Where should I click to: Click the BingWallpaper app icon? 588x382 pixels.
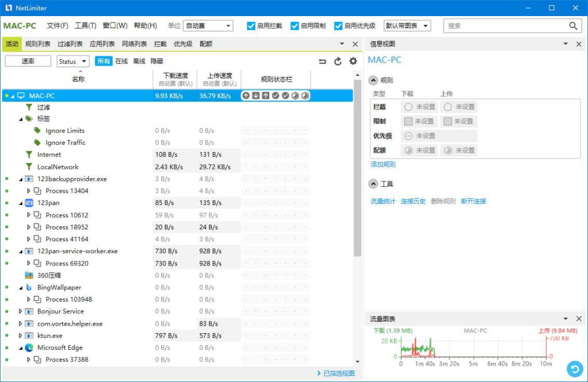[29, 287]
